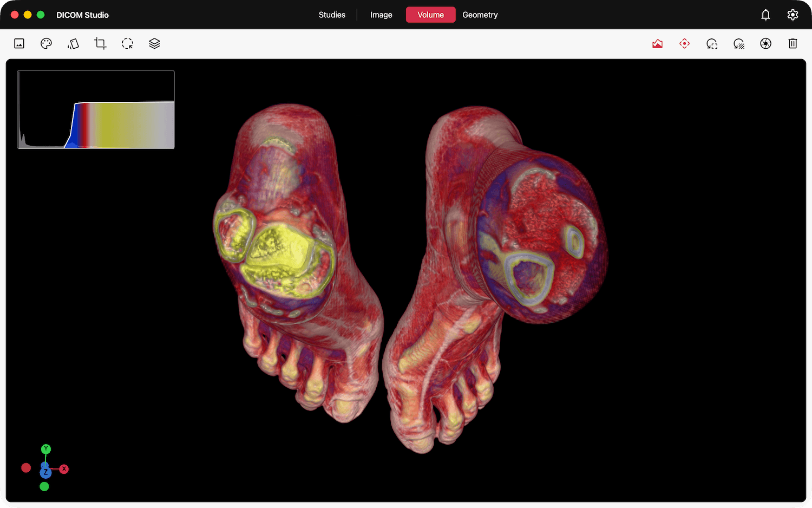Select the Volume tab

point(431,15)
